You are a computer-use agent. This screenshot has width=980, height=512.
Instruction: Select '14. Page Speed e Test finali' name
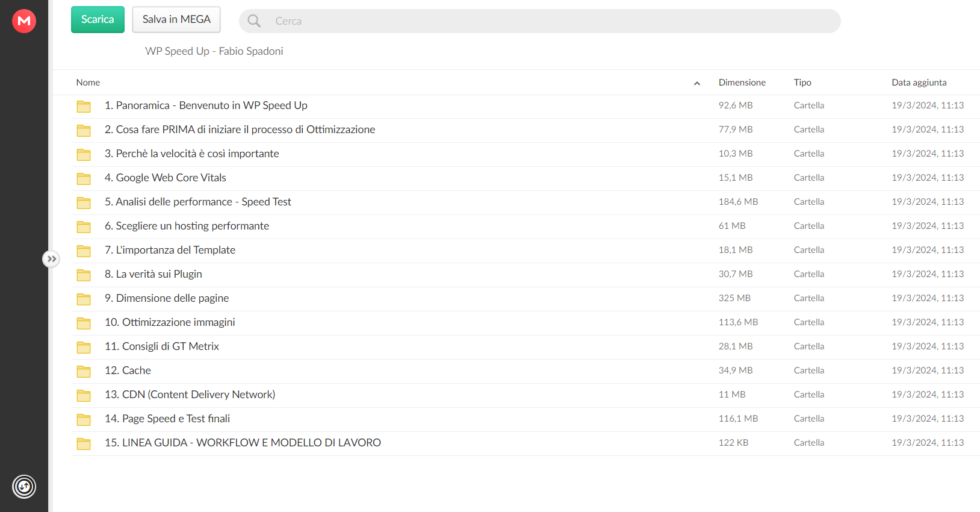[x=167, y=419]
